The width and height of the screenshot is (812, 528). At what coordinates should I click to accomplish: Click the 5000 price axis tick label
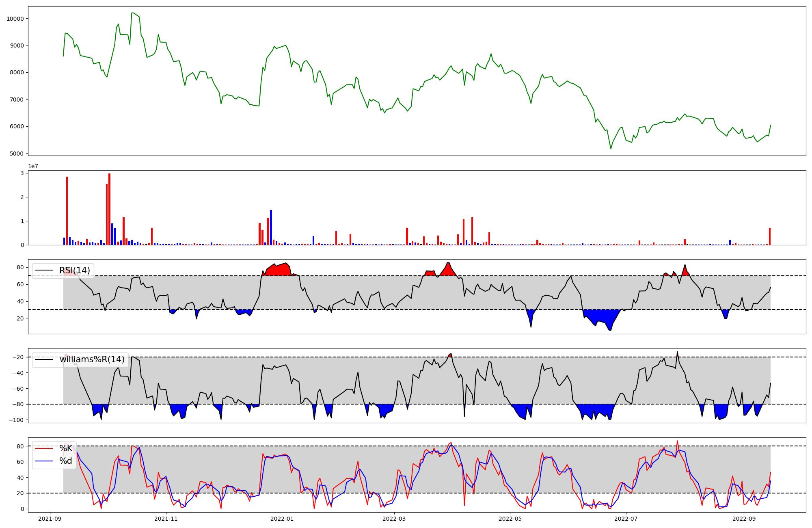(x=17, y=154)
